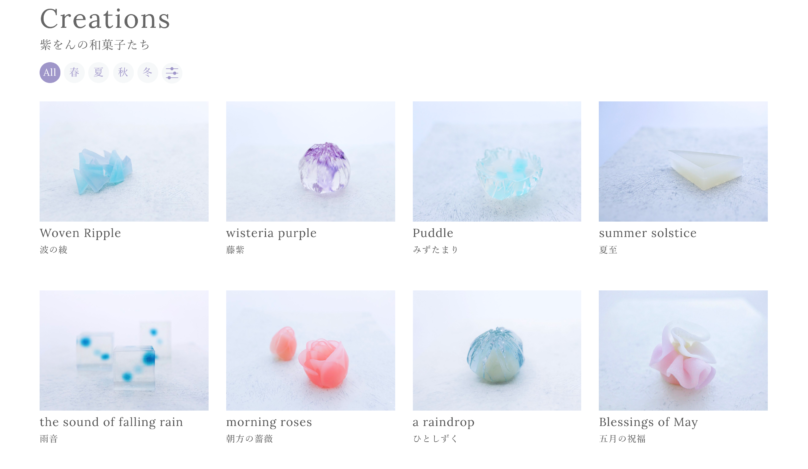The image size is (808, 469).
Task: Filter creations by winter (冬)
Action: (x=147, y=73)
